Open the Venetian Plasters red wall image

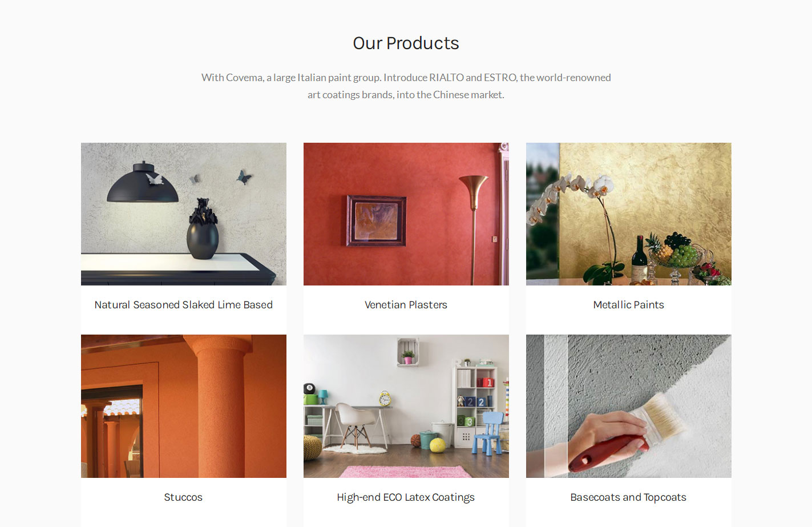point(406,214)
